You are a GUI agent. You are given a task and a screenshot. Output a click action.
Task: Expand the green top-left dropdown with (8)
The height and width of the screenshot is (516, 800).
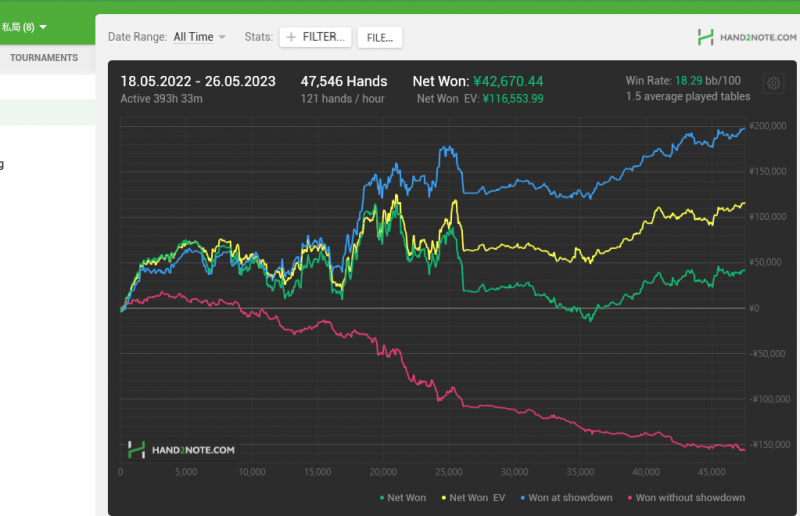click(x=24, y=27)
